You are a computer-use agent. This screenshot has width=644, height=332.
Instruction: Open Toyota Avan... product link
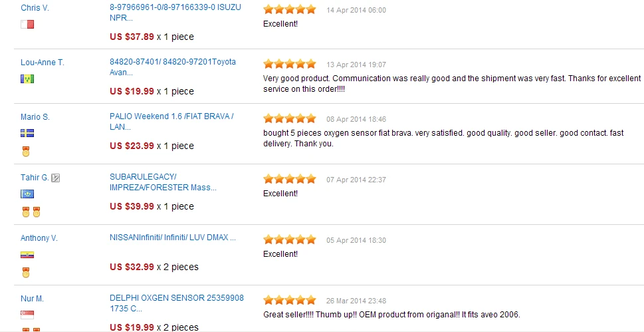click(x=173, y=67)
